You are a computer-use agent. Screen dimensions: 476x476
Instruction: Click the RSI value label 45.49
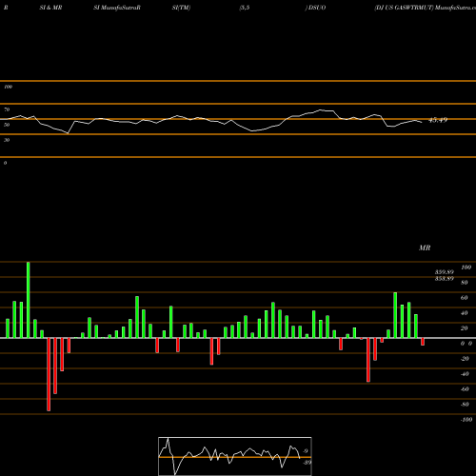pos(438,120)
